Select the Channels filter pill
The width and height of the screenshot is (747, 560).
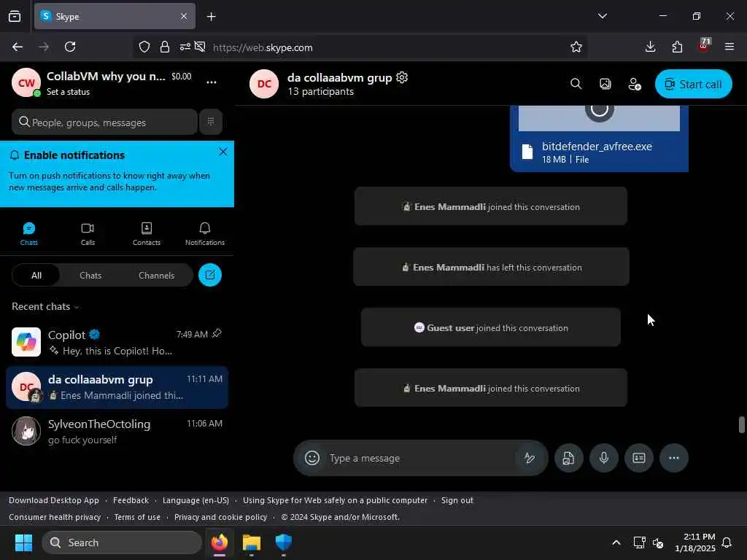click(x=156, y=275)
